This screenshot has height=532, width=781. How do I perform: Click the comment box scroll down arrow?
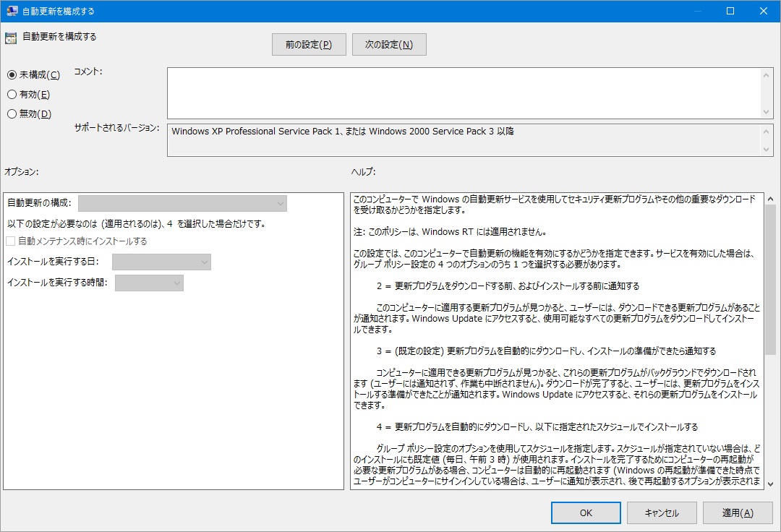click(x=767, y=112)
